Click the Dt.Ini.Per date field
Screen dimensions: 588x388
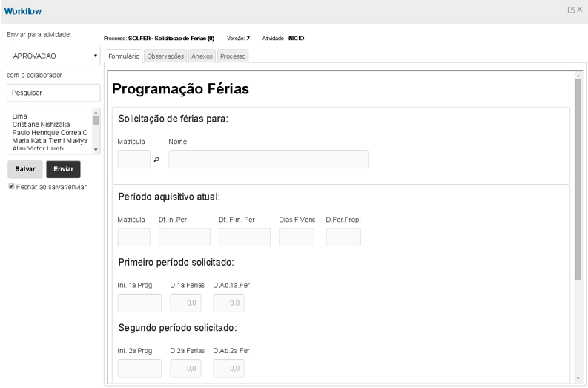point(184,237)
